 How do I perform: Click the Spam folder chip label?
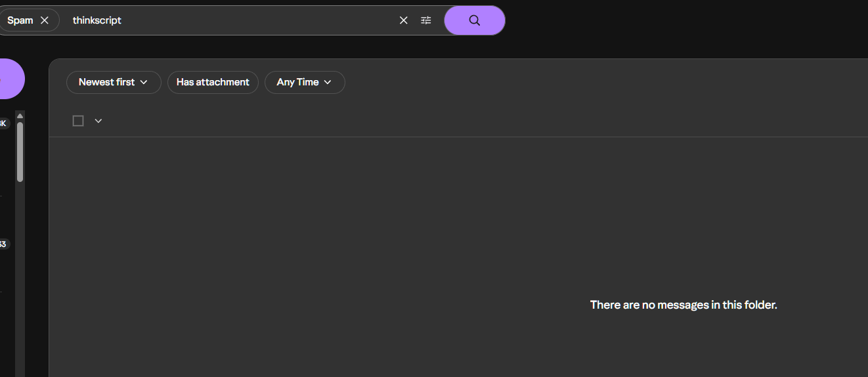pos(20,20)
